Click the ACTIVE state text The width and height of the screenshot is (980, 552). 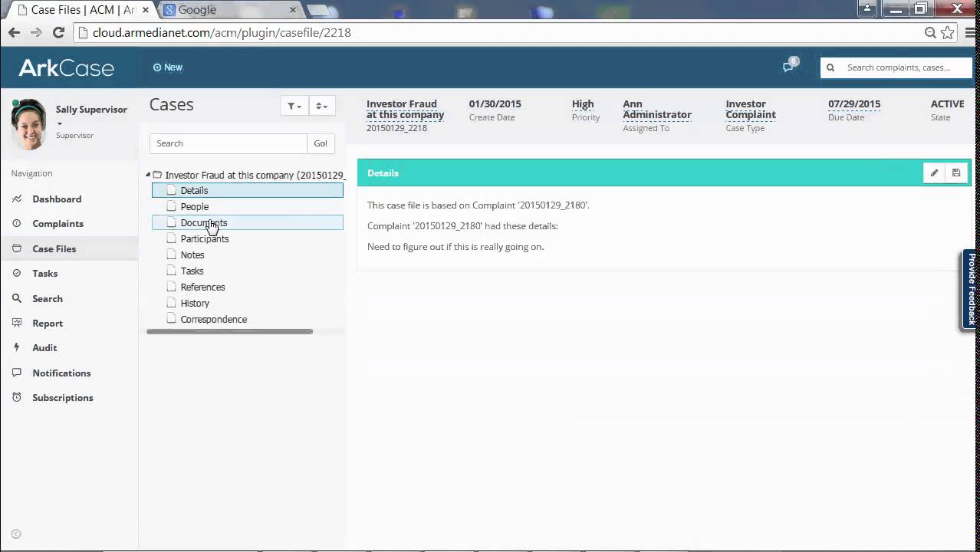click(x=947, y=104)
